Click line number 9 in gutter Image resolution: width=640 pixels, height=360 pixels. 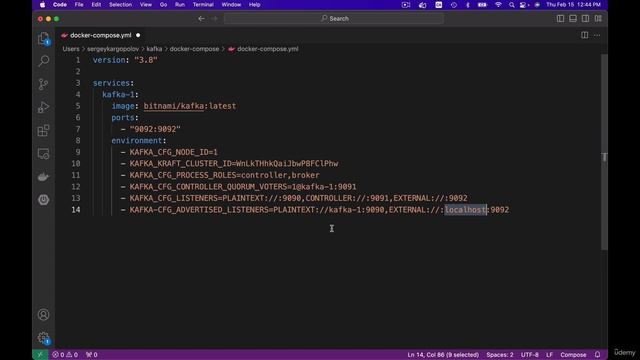(78, 152)
